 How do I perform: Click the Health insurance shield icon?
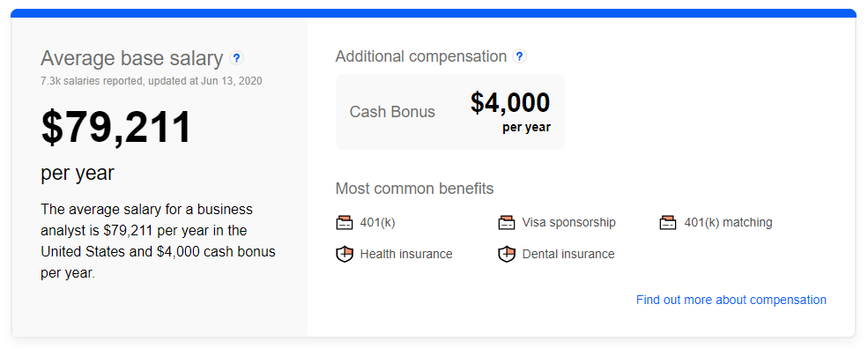[345, 255]
